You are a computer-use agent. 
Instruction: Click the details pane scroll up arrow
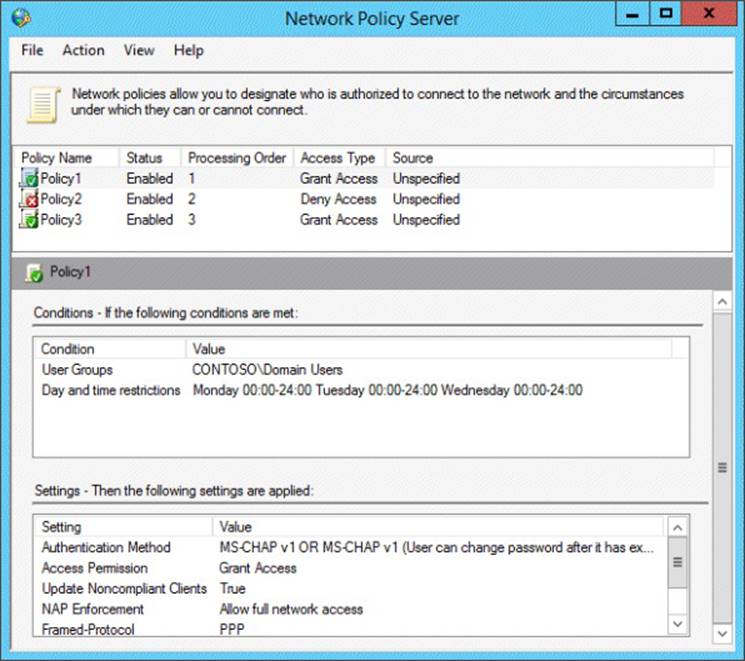(720, 299)
